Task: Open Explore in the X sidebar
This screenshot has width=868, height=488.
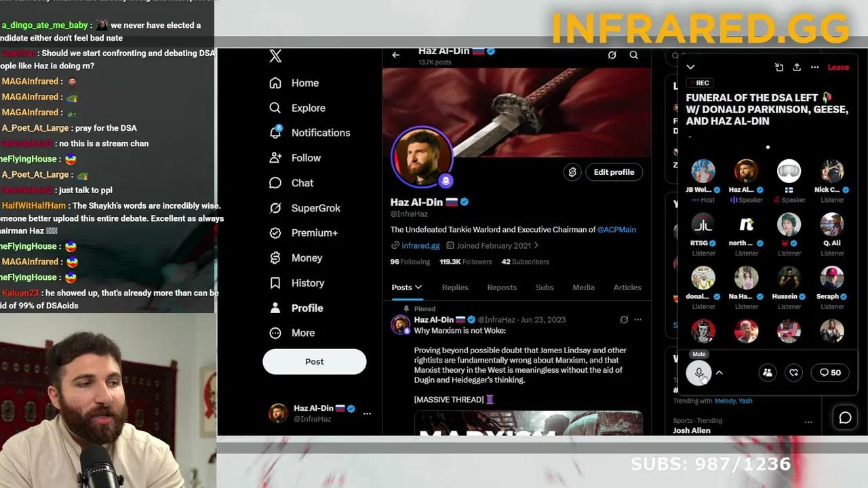Action: coord(297,108)
